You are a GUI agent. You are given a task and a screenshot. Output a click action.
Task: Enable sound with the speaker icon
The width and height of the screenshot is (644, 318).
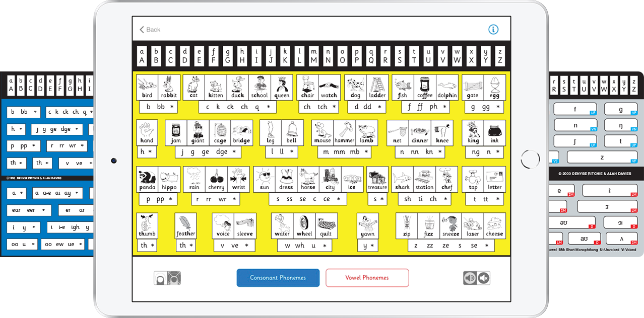pos(470,278)
